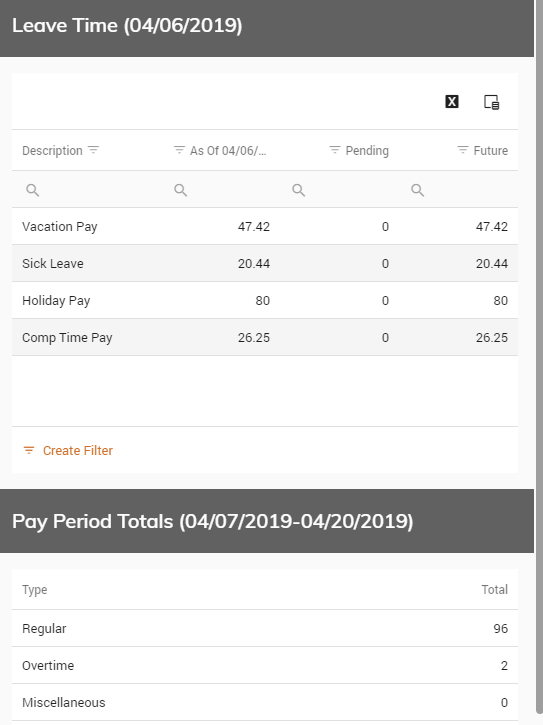Click the search magnifier under Description
Image resolution: width=543 pixels, height=725 pixels.
pyautogui.click(x=32, y=190)
